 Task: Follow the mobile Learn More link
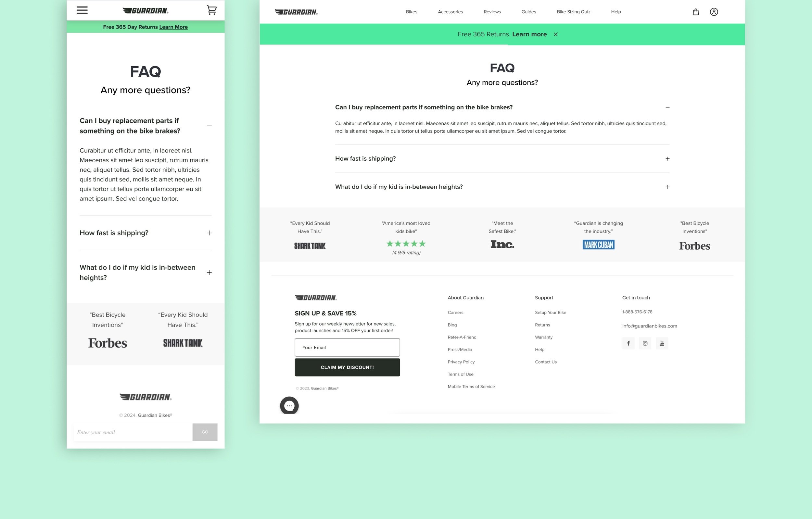point(173,27)
